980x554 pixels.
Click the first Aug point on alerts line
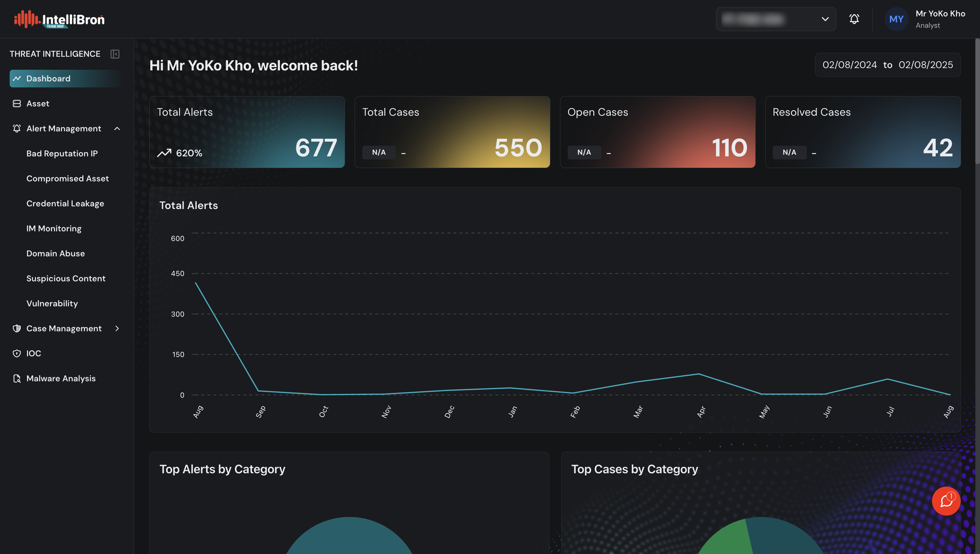(196, 283)
